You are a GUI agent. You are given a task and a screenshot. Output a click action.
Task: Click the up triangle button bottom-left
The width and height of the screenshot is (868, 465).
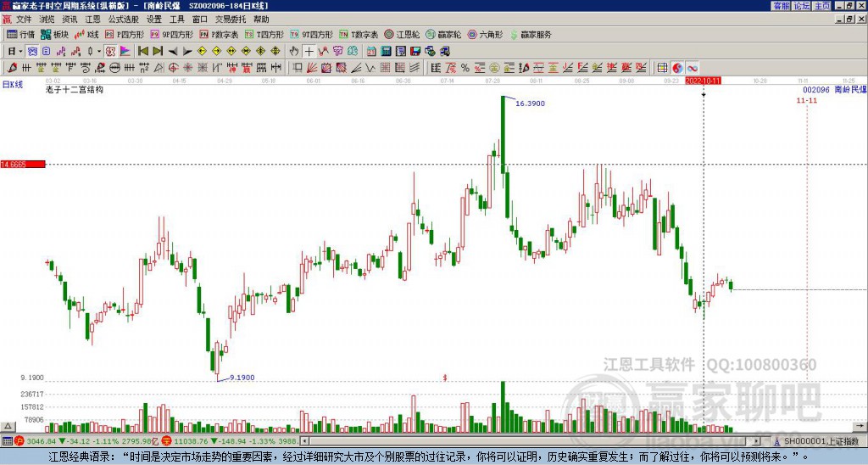point(7,426)
